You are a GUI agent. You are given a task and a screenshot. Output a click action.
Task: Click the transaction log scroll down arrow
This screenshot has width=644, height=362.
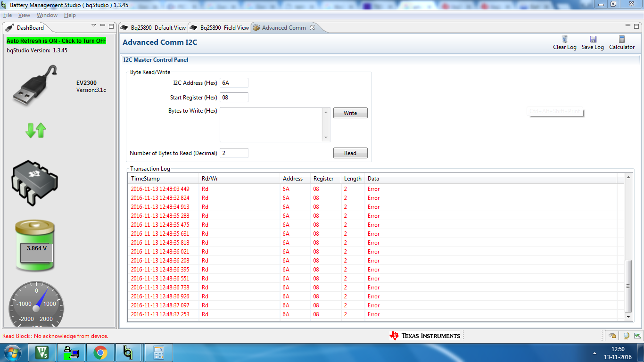point(628,317)
